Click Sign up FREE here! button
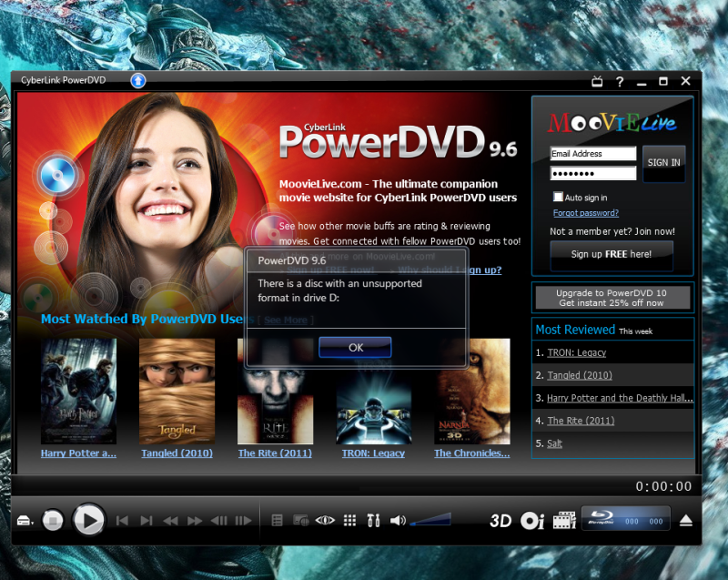 612,254
